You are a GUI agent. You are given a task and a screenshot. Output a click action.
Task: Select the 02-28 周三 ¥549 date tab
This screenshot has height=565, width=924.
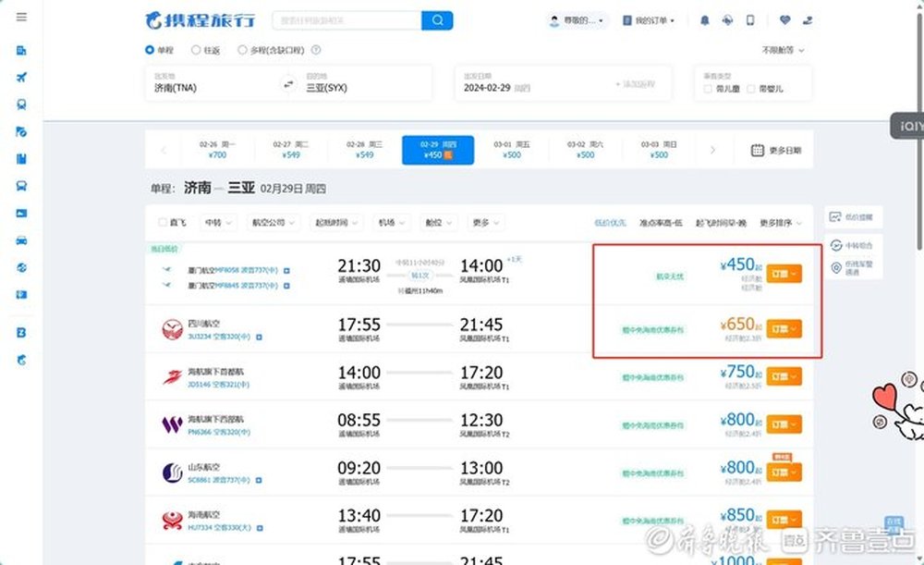point(364,150)
